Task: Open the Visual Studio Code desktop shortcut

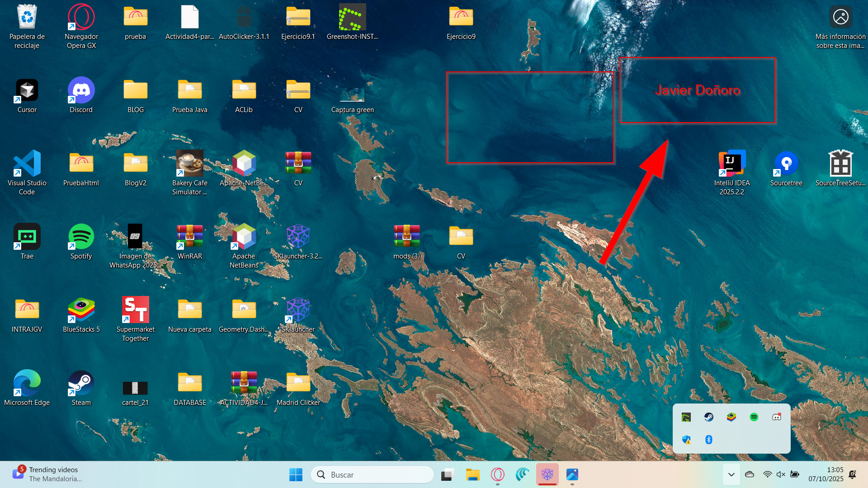Action: pos(27,172)
